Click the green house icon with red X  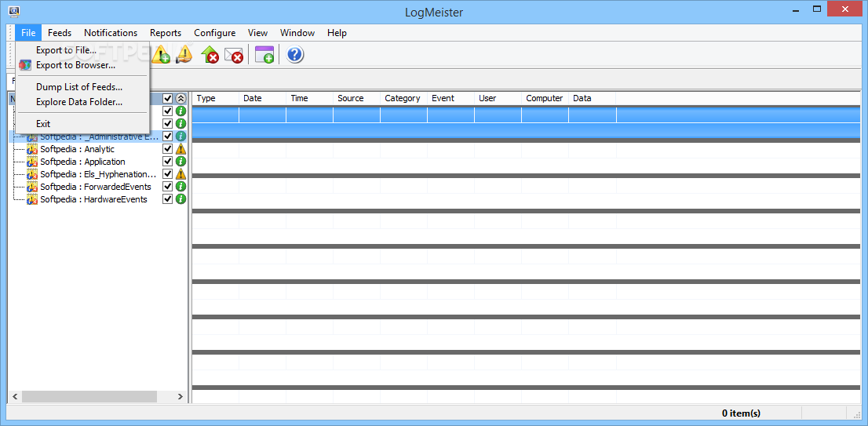click(x=210, y=54)
